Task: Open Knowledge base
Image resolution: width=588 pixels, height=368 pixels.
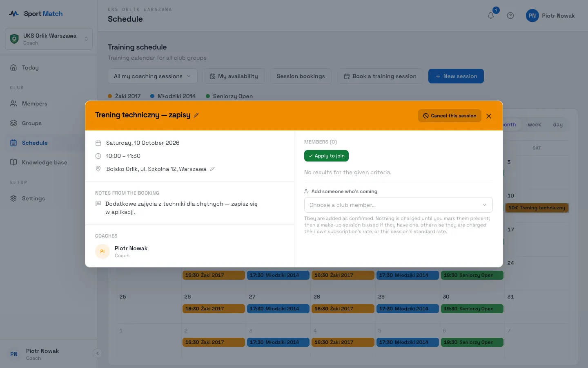Action: pyautogui.click(x=49, y=162)
